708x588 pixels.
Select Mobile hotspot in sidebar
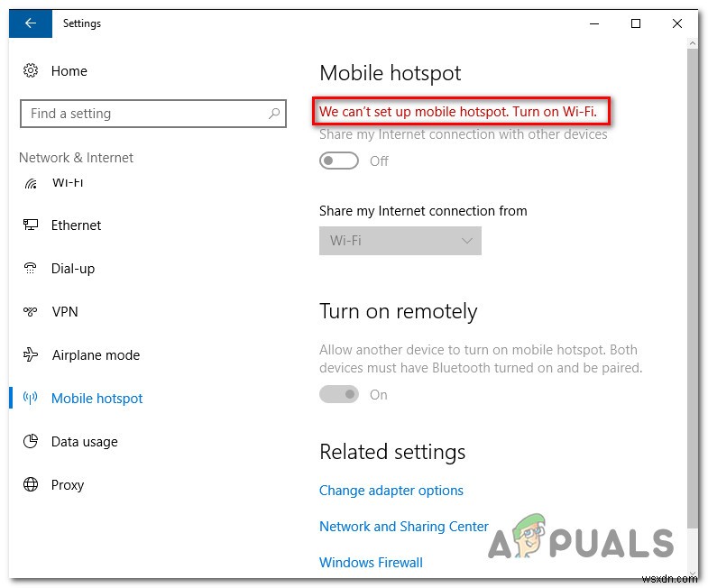[97, 399]
